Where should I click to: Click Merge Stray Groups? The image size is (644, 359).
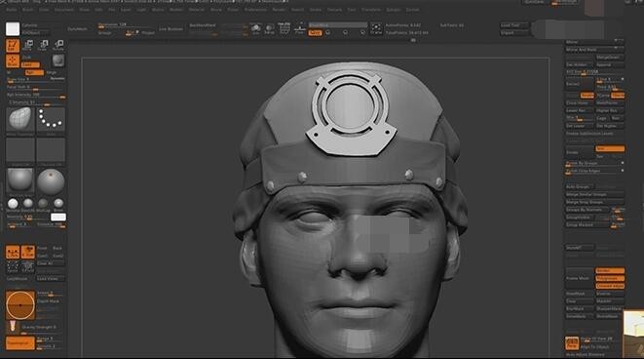coord(594,202)
